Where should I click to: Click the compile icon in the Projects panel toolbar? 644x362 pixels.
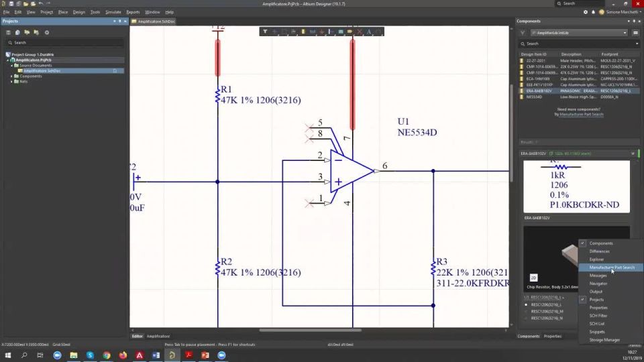tap(17, 32)
